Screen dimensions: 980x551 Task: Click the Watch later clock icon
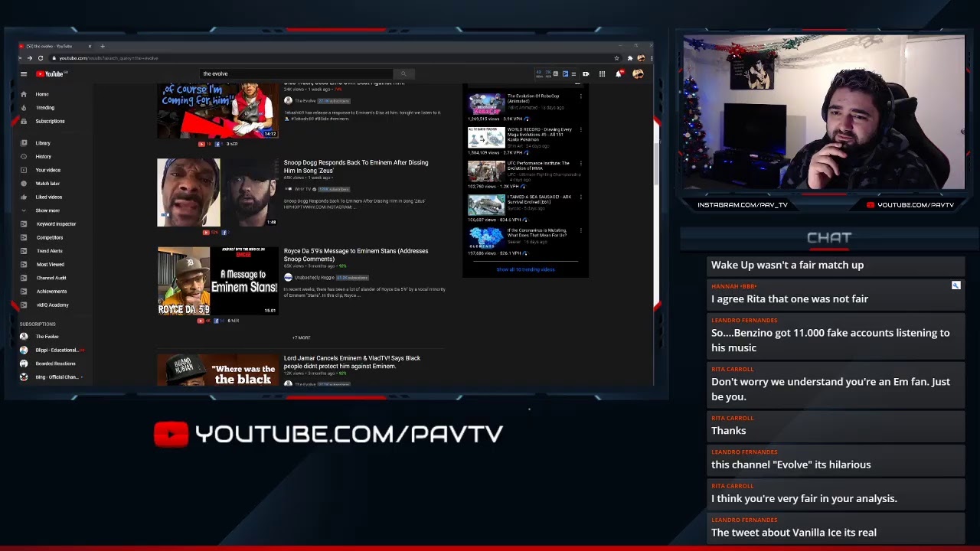(x=24, y=184)
